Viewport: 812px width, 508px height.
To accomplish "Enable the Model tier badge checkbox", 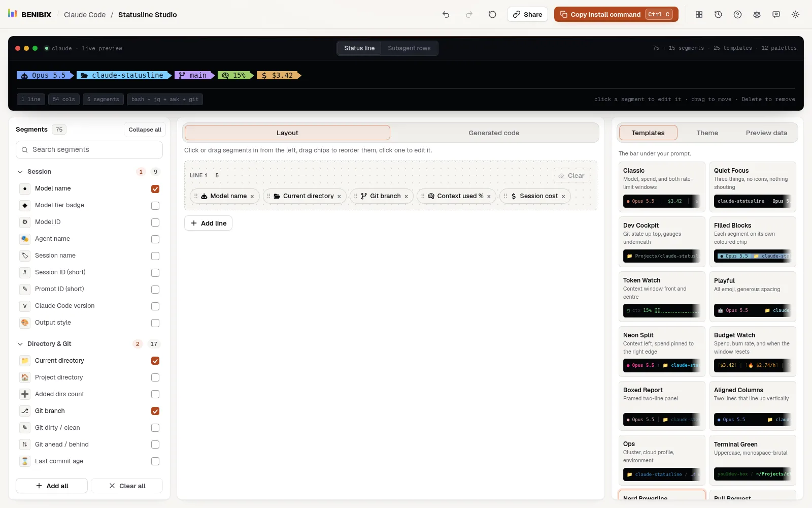I will click(x=155, y=206).
